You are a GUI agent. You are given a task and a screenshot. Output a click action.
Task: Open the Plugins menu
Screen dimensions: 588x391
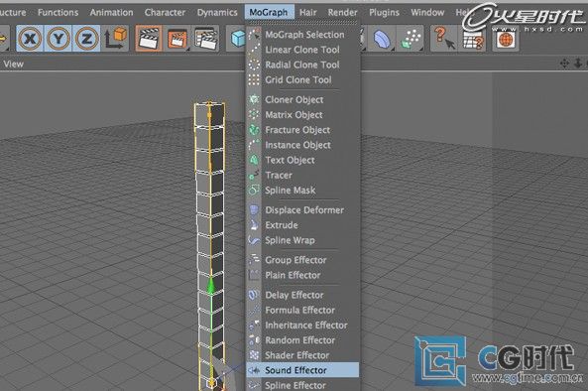click(384, 12)
